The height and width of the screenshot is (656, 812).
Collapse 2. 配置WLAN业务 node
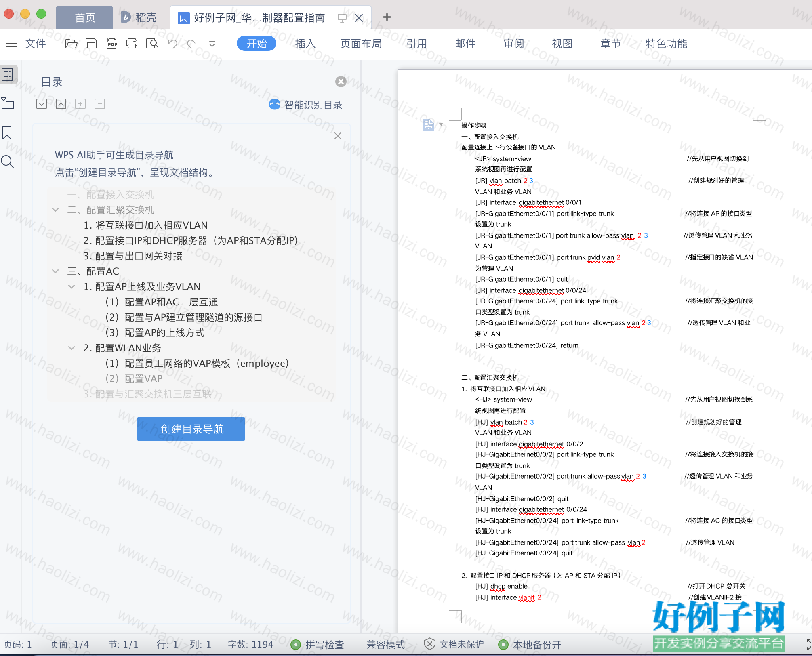click(72, 348)
